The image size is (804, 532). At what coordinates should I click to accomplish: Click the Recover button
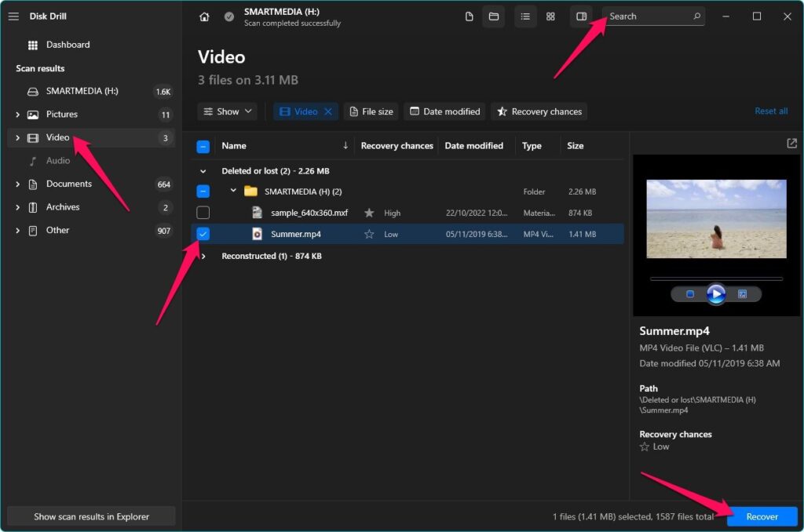[761, 516]
